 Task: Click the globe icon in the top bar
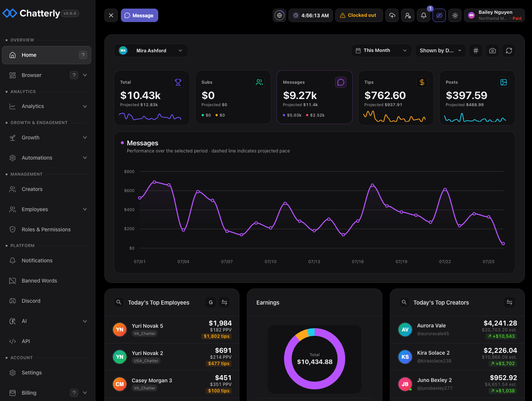click(279, 15)
